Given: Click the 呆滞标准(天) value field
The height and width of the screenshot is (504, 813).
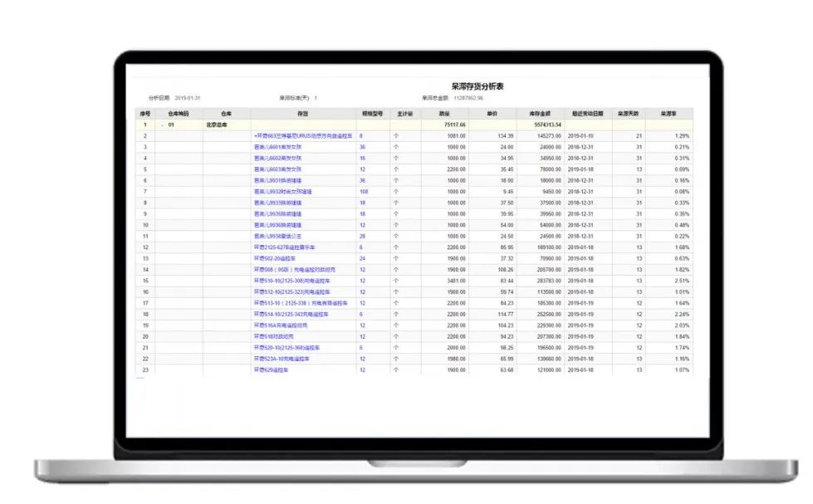Looking at the screenshot, I should coord(316,98).
